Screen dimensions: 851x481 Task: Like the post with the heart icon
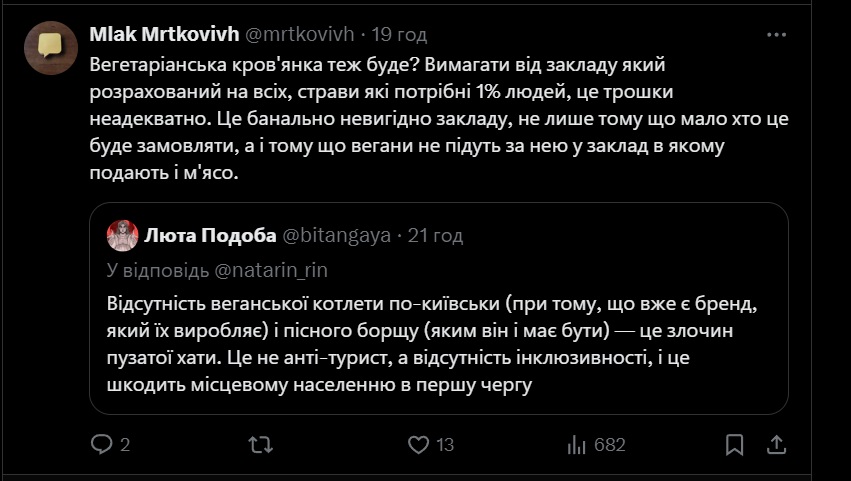[419, 444]
